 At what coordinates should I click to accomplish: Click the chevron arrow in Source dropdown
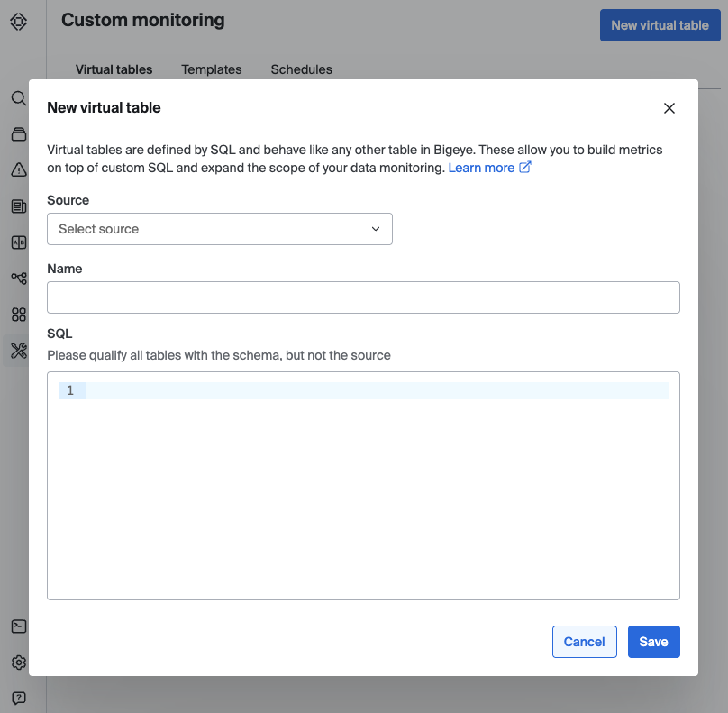376,229
